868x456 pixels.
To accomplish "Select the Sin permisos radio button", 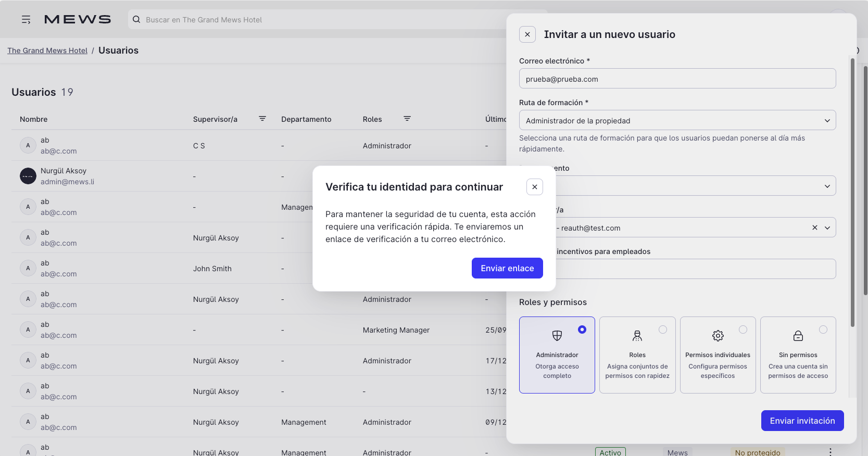I will coord(823,330).
